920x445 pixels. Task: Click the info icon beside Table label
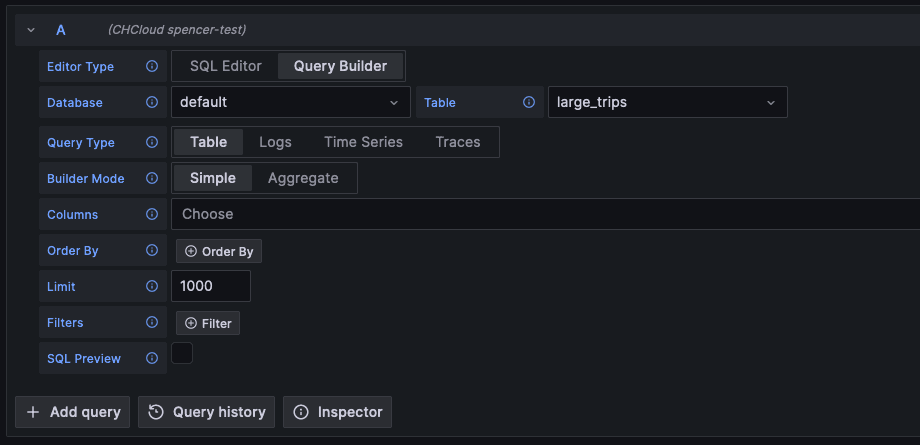click(x=529, y=103)
